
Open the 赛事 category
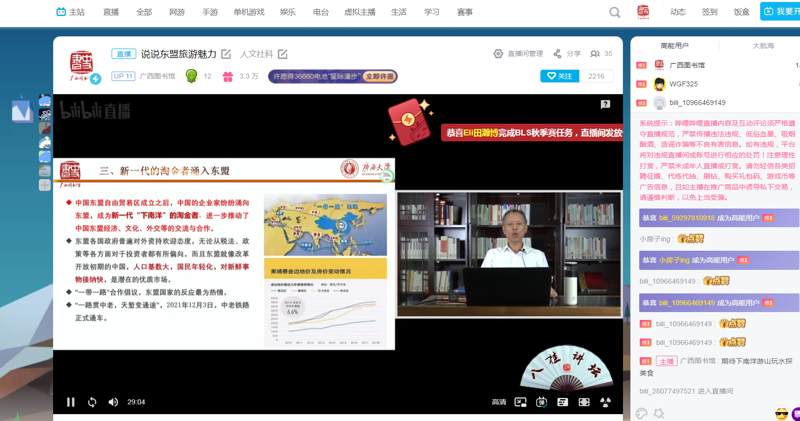coord(465,12)
